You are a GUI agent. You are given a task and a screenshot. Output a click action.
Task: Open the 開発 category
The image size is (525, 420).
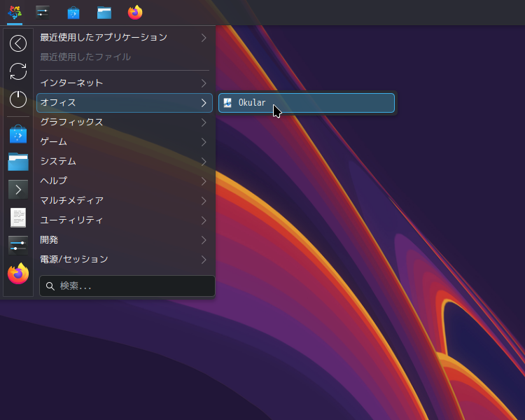pyautogui.click(x=124, y=240)
